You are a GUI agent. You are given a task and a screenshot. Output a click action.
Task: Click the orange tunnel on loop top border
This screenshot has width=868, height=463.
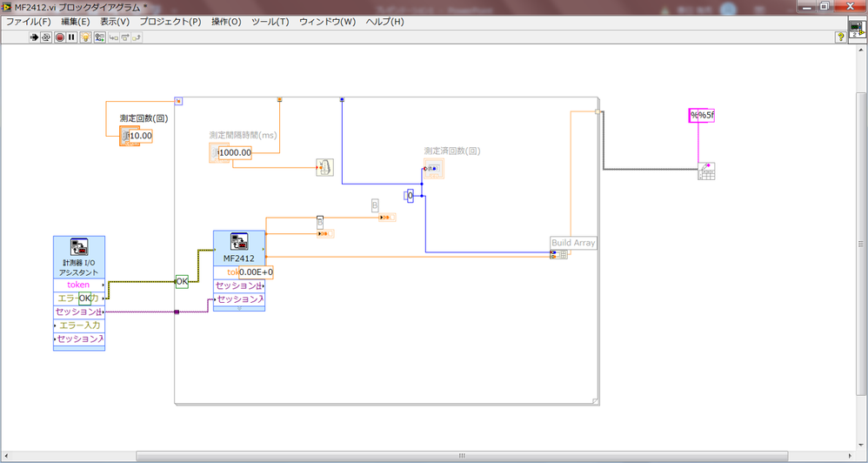click(x=279, y=100)
